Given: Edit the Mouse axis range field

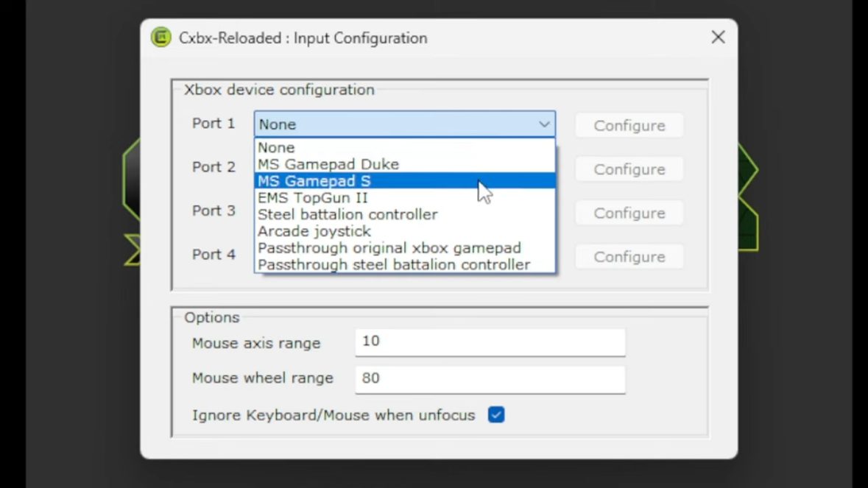Looking at the screenshot, I should click(x=490, y=342).
